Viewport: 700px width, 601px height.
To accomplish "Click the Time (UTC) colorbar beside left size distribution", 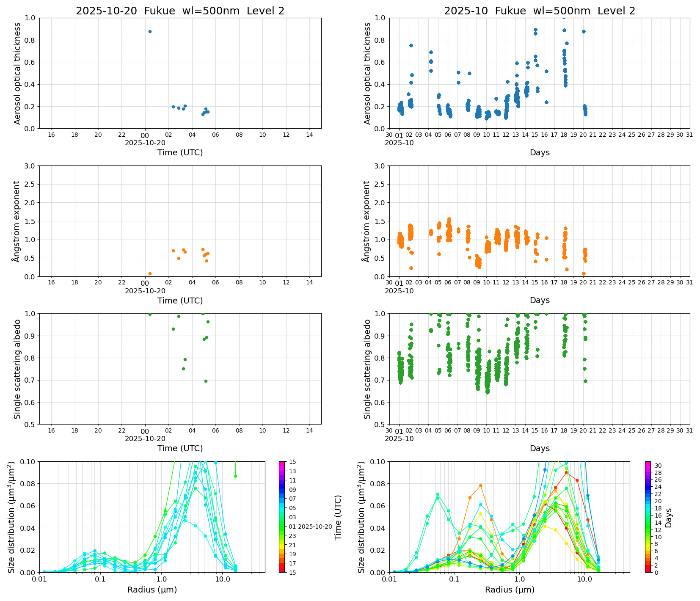I will click(x=282, y=516).
